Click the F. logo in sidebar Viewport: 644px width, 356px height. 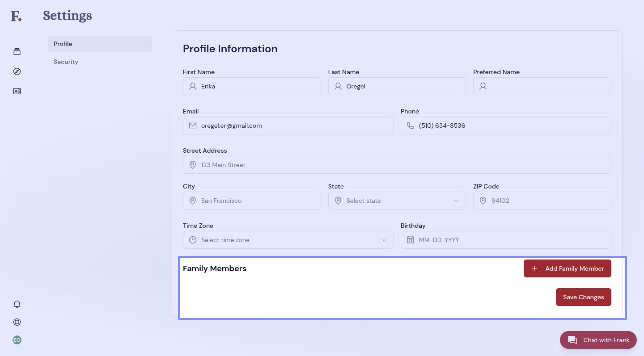pos(16,17)
